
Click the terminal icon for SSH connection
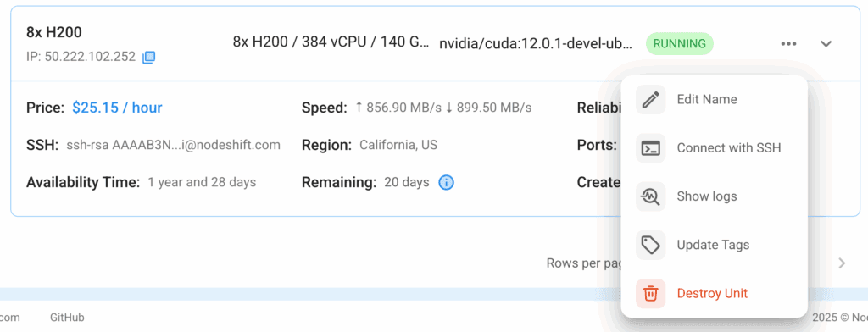[650, 147]
